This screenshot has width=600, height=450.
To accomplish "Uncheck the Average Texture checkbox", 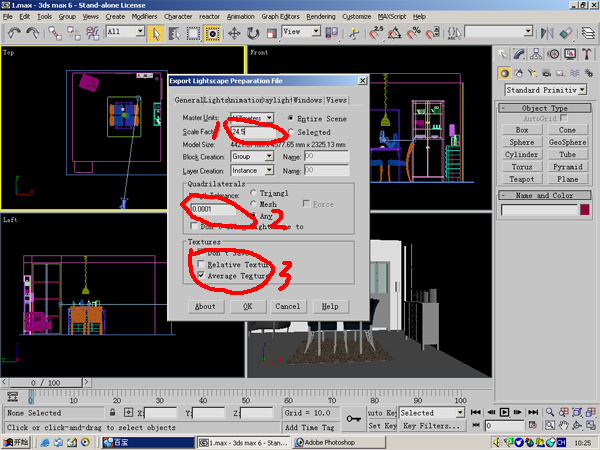I will click(203, 274).
